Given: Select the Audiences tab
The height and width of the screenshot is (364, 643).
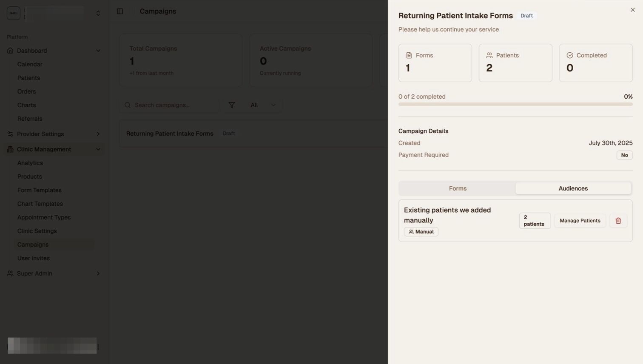Looking at the screenshot, I should click(x=573, y=188).
